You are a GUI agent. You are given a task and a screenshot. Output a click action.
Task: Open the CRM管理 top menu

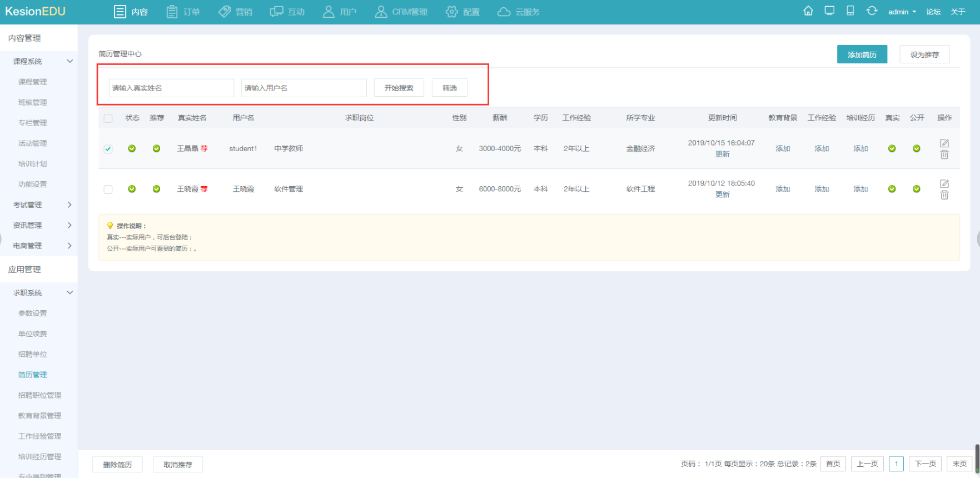[x=401, y=12]
